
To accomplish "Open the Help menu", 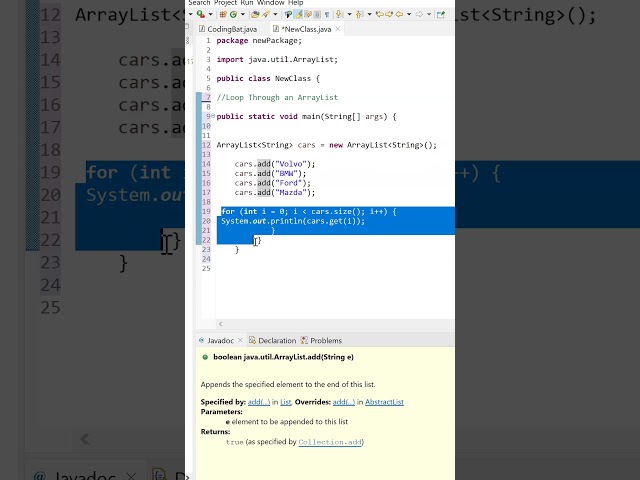I will click(x=296, y=2).
